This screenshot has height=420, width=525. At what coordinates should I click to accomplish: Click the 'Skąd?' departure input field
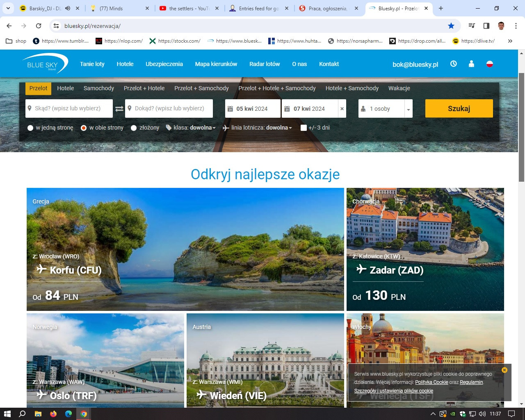pyautogui.click(x=69, y=109)
